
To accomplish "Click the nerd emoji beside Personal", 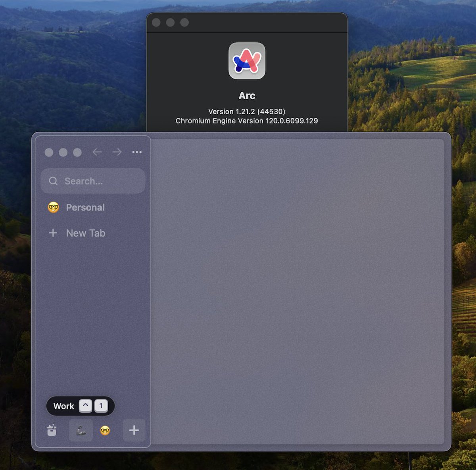I will (53, 207).
